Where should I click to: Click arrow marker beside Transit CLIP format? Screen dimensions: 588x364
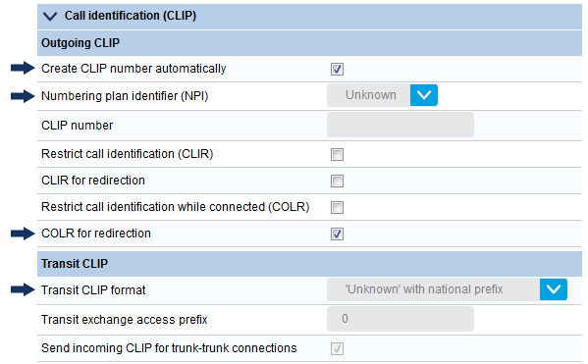[x=23, y=289]
